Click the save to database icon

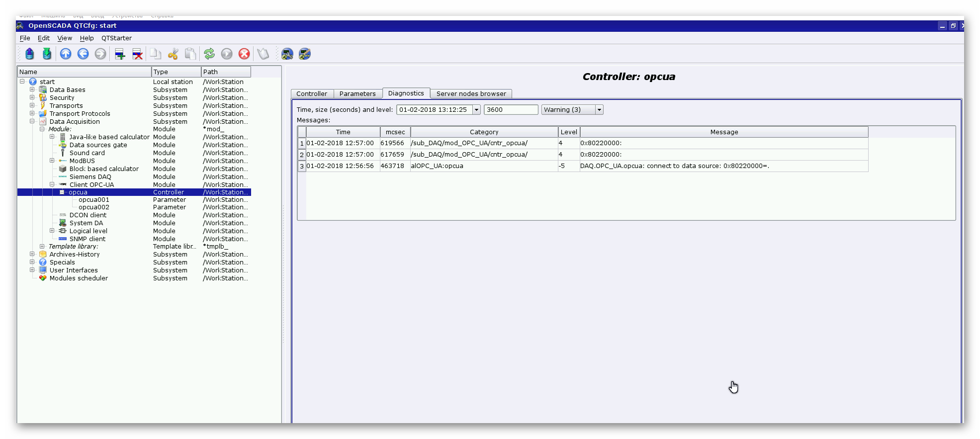(x=47, y=54)
